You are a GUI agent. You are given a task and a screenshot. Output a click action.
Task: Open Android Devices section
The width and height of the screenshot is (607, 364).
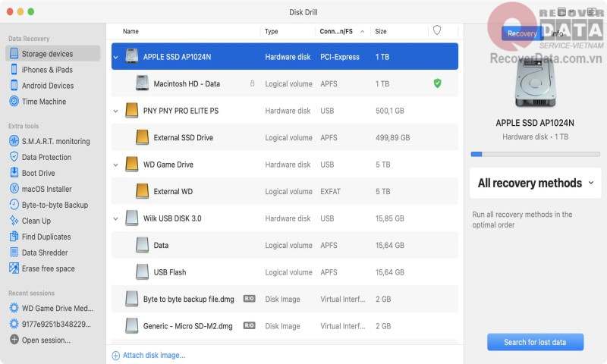pyautogui.click(x=47, y=86)
